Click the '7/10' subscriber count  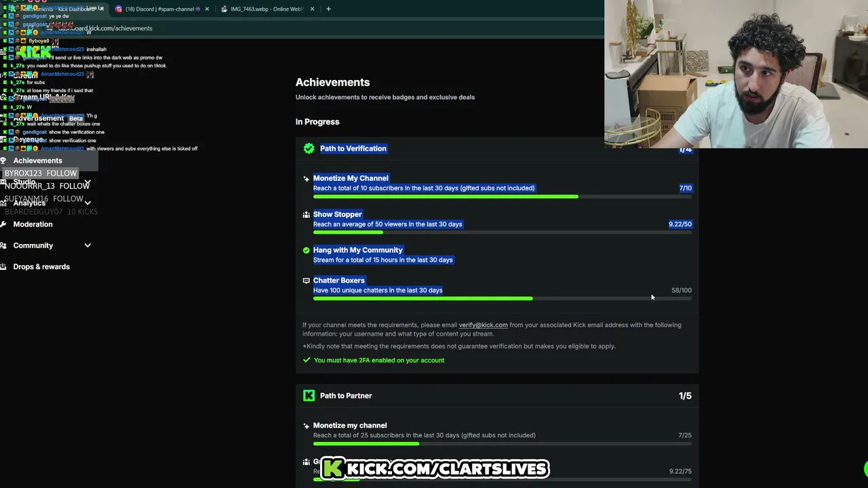point(686,188)
